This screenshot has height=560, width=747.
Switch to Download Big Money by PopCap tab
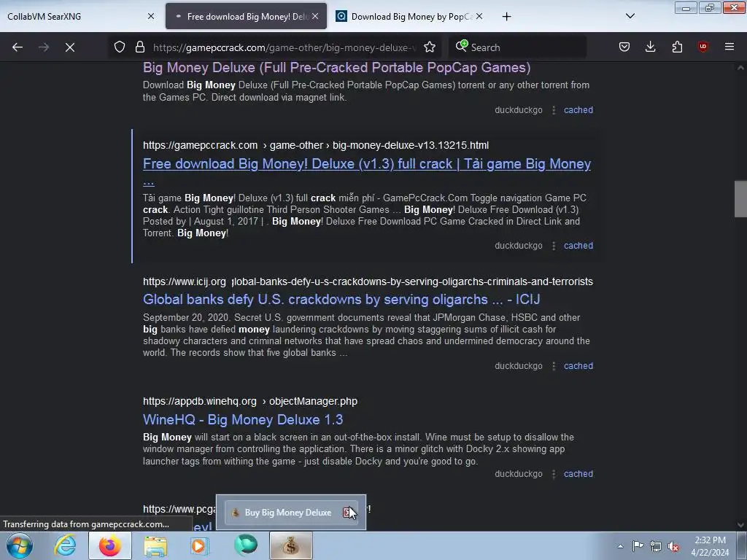point(411,16)
